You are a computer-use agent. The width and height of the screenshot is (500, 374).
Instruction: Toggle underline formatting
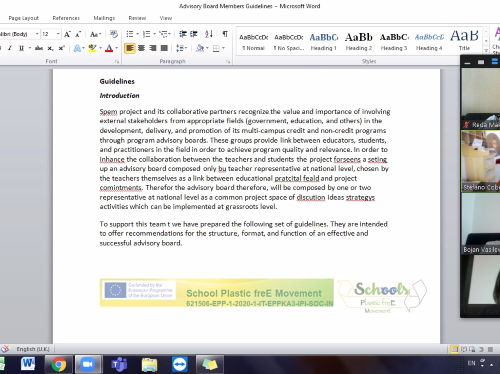(21, 48)
